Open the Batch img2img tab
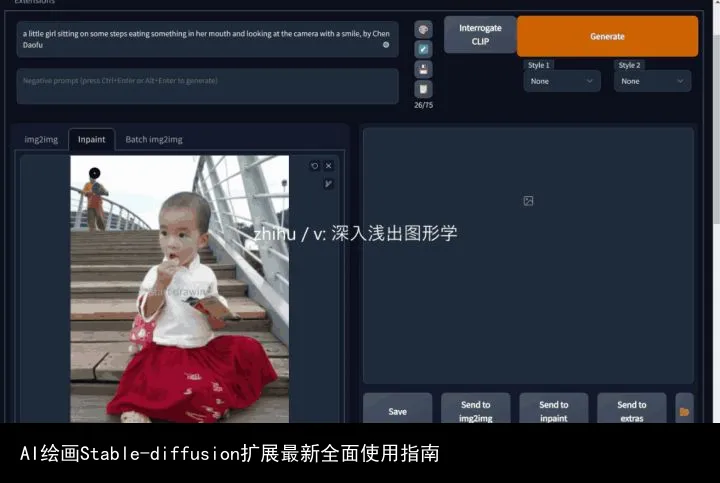Screen dimensions: 720x483 (154, 140)
